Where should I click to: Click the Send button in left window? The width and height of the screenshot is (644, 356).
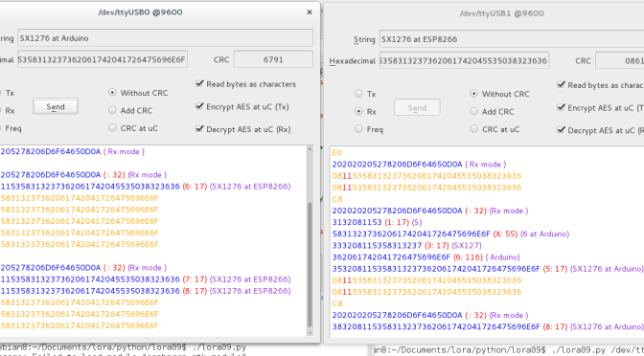click(x=56, y=106)
